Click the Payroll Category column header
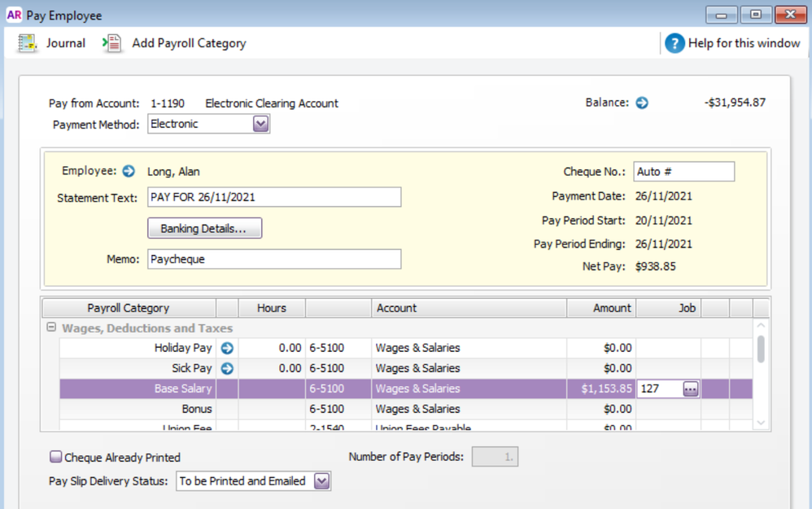Viewport: 812px width, 509px height. (129, 308)
